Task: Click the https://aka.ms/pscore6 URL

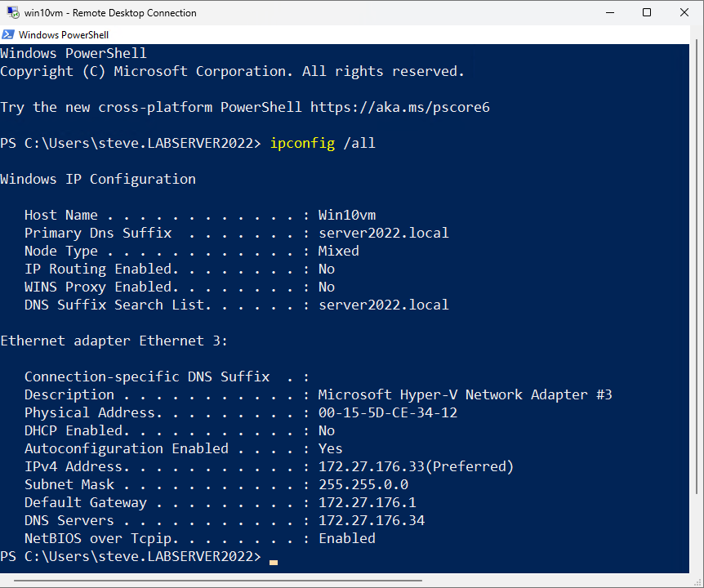Action: click(399, 108)
